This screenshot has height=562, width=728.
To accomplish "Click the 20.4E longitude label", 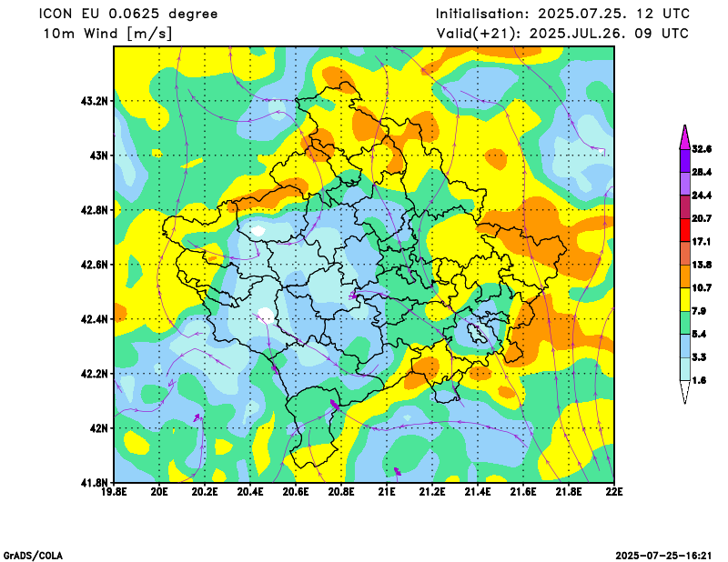I will [250, 491].
